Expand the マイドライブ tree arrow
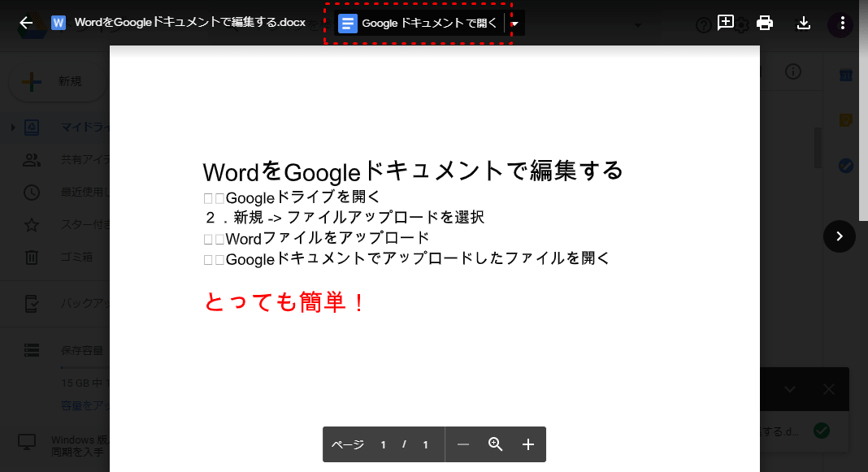Screen dimensions: 868x472 [x=12, y=128]
